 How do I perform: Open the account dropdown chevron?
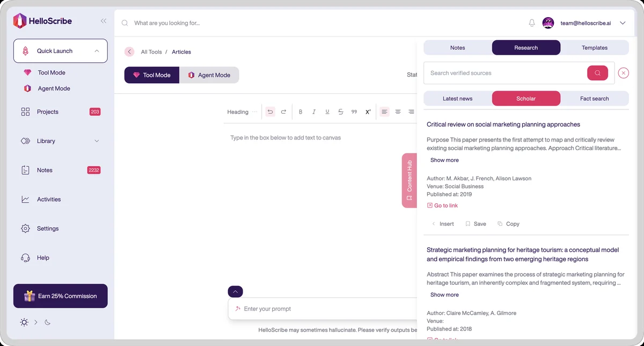click(x=623, y=23)
